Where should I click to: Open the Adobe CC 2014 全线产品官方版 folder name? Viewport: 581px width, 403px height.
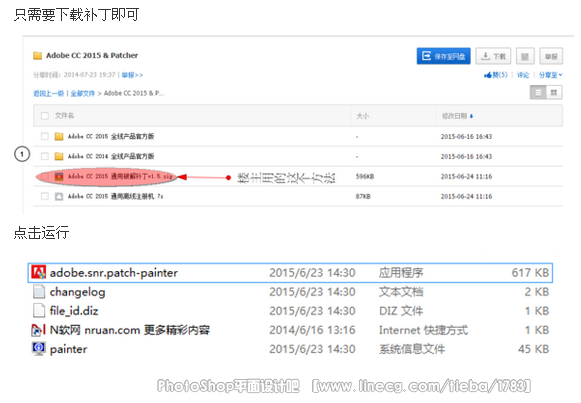[111, 156]
